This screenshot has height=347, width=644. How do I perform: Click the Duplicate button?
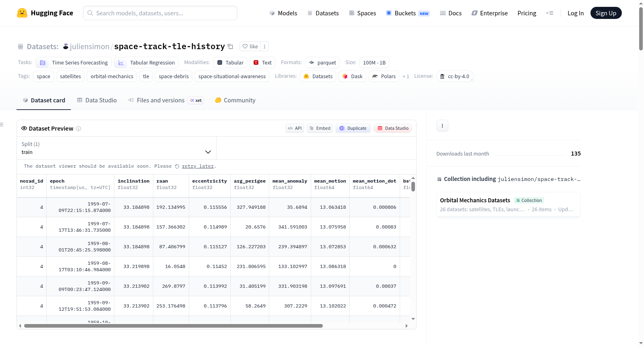pos(353,128)
